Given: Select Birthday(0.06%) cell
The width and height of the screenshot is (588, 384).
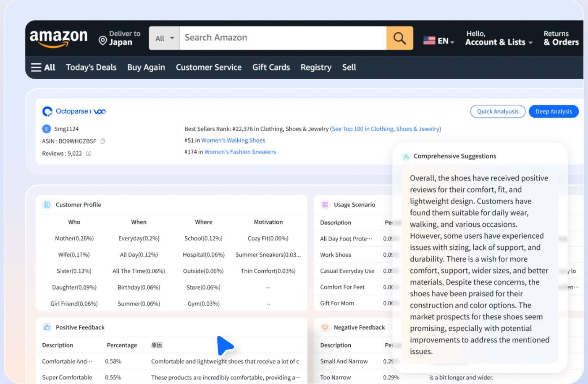Looking at the screenshot, I should 139,287.
